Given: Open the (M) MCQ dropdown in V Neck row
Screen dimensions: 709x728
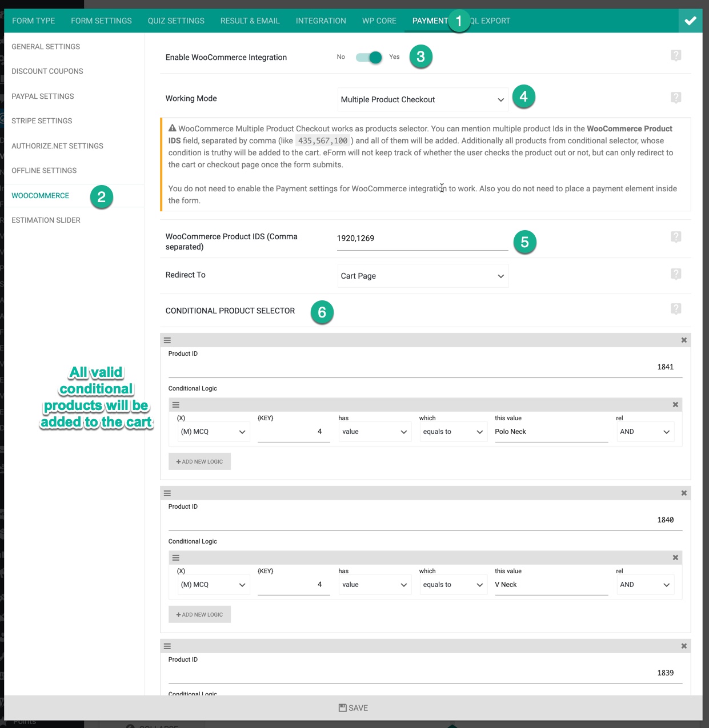Looking at the screenshot, I should (213, 585).
